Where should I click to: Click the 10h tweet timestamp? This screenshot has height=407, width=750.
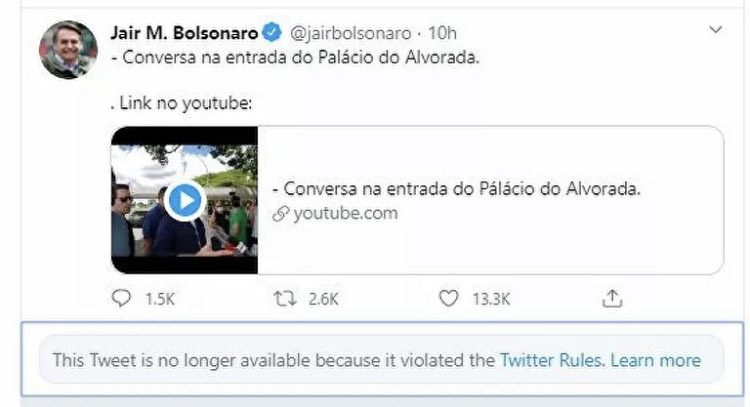(x=442, y=33)
